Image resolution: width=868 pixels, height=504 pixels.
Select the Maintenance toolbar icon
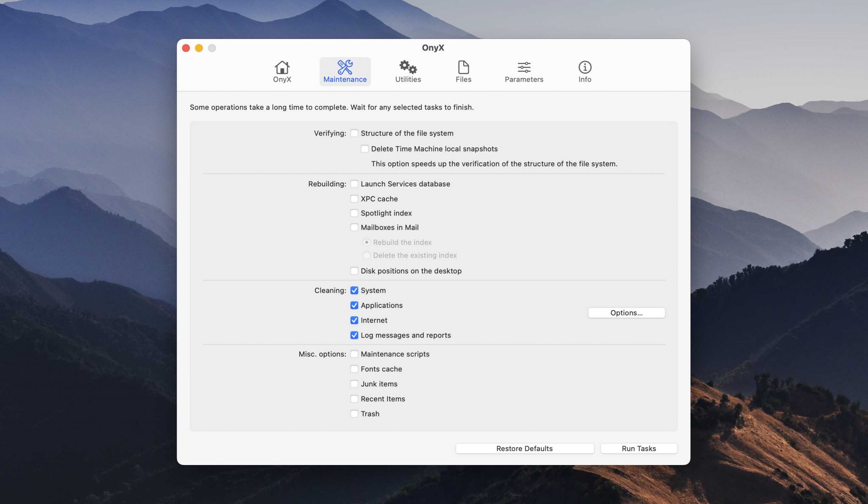click(x=345, y=71)
